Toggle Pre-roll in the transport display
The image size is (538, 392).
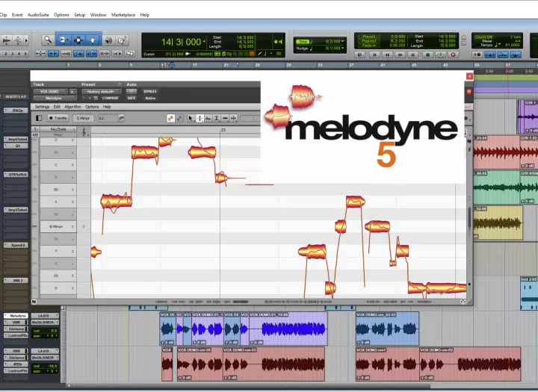click(x=368, y=37)
